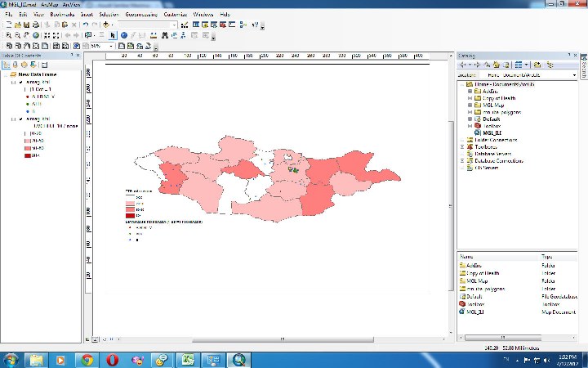Open the Bookmarks menu
Image resolution: width=588 pixels, height=368 pixels.
pos(62,14)
